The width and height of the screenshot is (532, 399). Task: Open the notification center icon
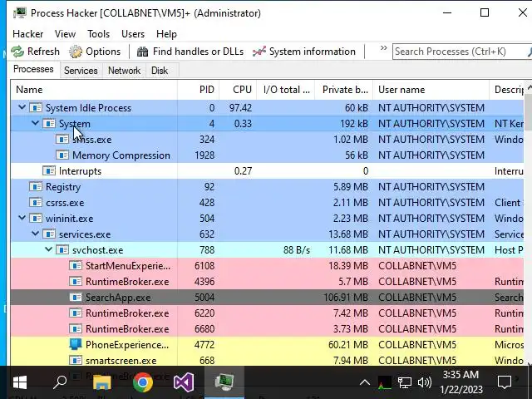[x=505, y=382]
